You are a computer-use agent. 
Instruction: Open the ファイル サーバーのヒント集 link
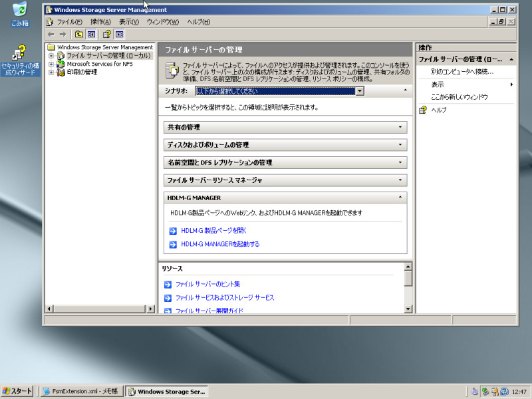pyautogui.click(x=207, y=285)
